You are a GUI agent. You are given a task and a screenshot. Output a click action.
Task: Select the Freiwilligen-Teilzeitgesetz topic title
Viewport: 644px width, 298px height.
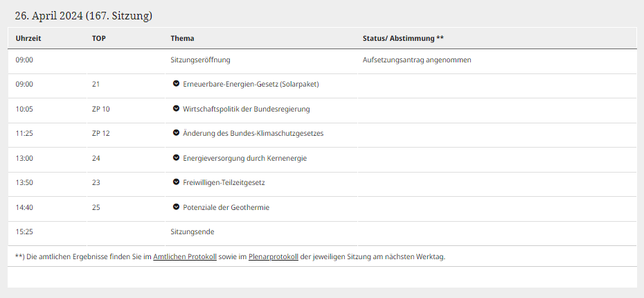[x=224, y=183]
